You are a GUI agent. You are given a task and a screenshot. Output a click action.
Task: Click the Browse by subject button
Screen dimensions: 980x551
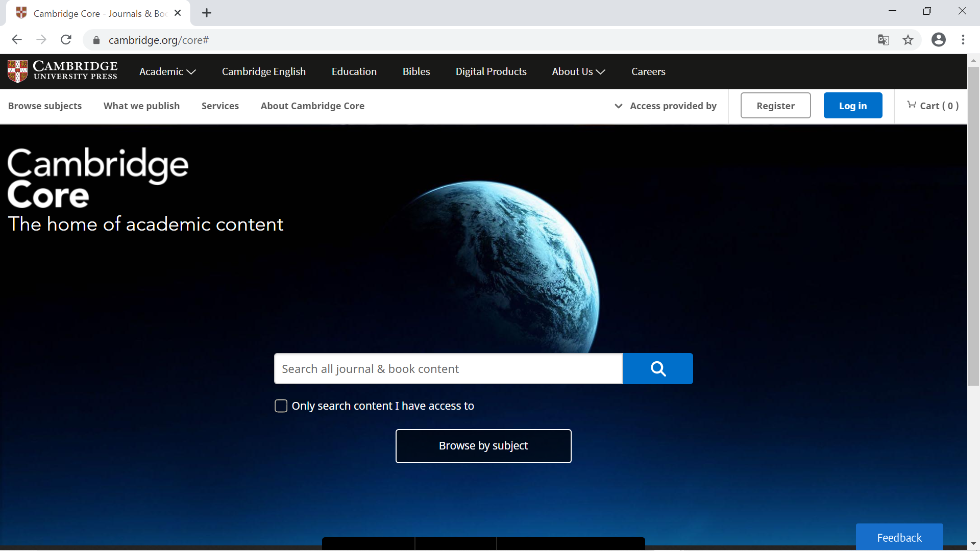point(483,446)
